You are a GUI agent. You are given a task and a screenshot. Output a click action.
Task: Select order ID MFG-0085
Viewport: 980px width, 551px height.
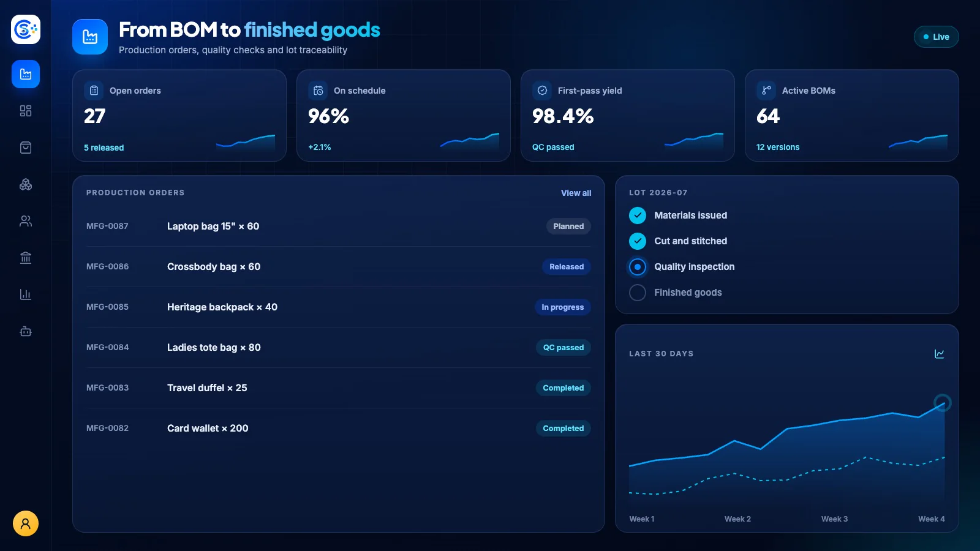coord(107,307)
